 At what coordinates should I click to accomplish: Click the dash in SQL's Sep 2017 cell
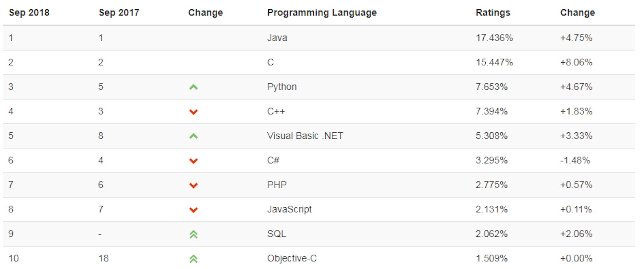point(100,234)
